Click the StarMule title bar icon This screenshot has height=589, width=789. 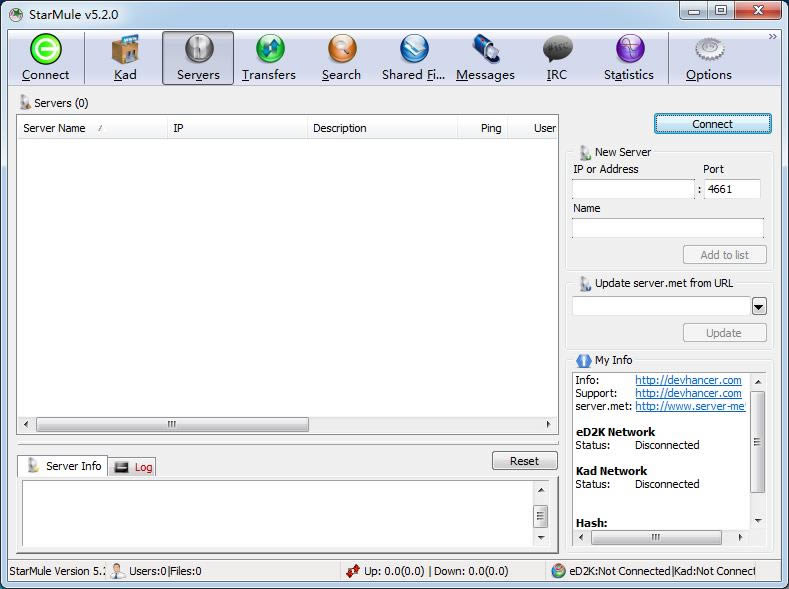(x=16, y=14)
